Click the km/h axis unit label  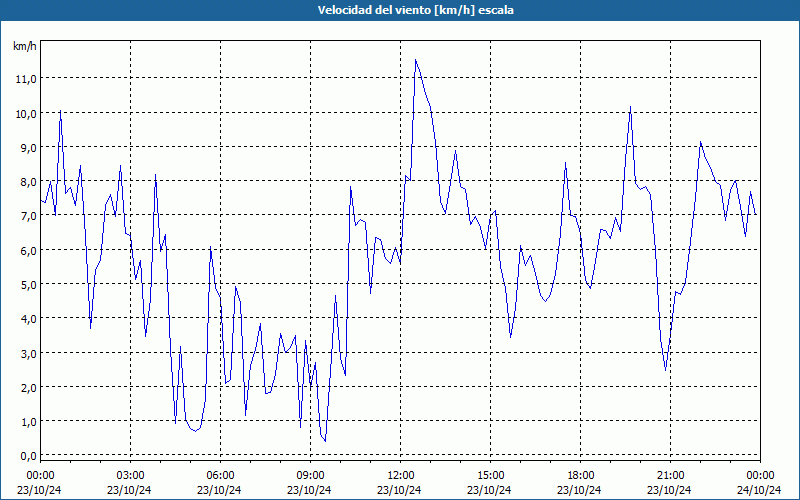click(25, 46)
